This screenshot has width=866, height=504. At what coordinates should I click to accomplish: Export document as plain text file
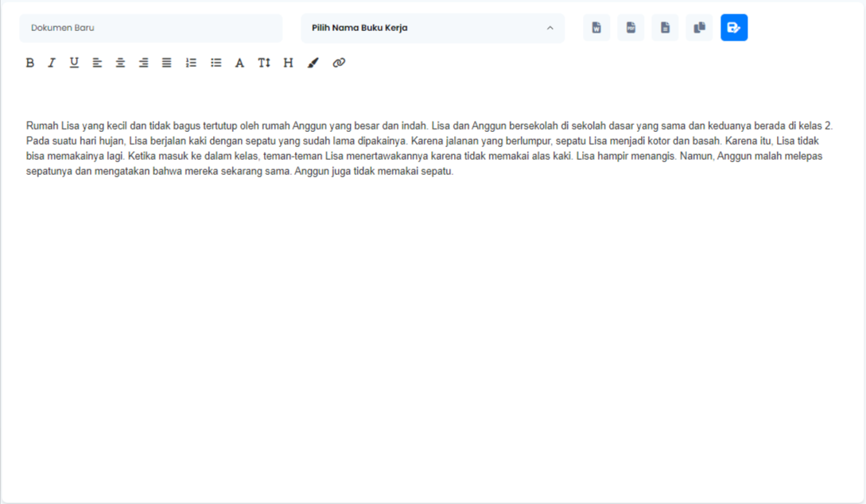pyautogui.click(x=665, y=28)
